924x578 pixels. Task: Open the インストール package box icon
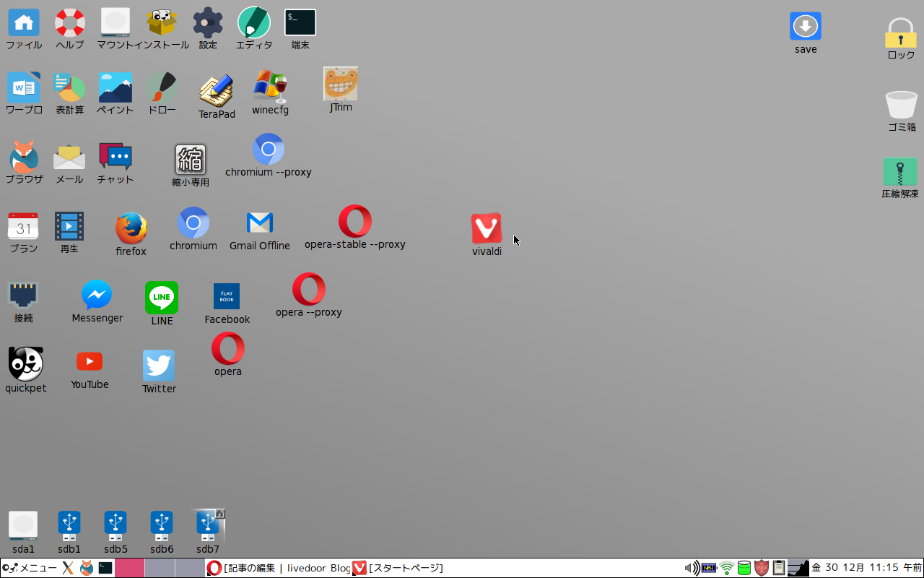pos(162,22)
